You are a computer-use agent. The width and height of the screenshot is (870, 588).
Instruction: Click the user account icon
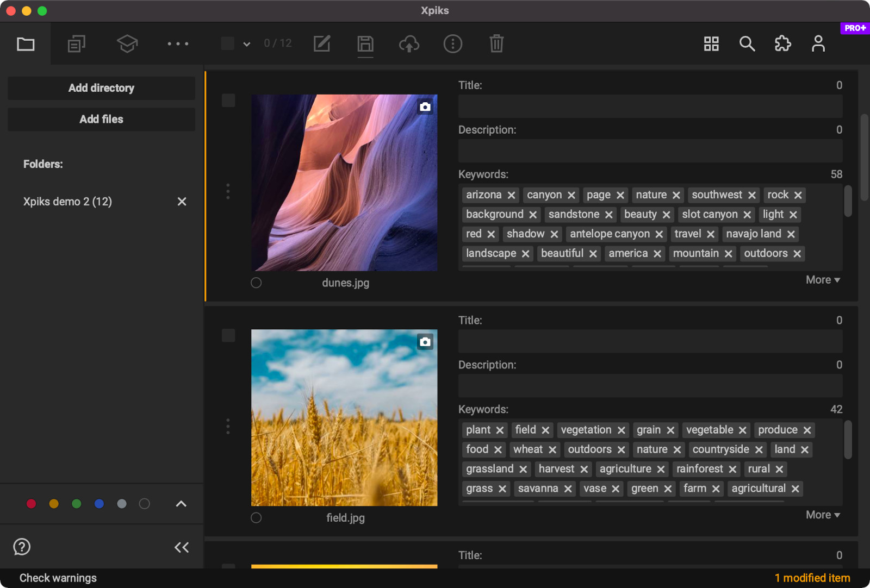pos(818,43)
